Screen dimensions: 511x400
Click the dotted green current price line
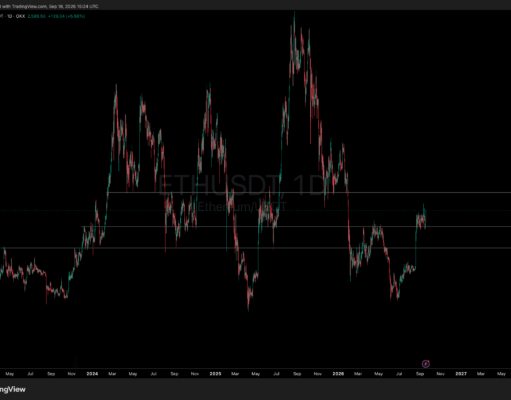[255, 211]
